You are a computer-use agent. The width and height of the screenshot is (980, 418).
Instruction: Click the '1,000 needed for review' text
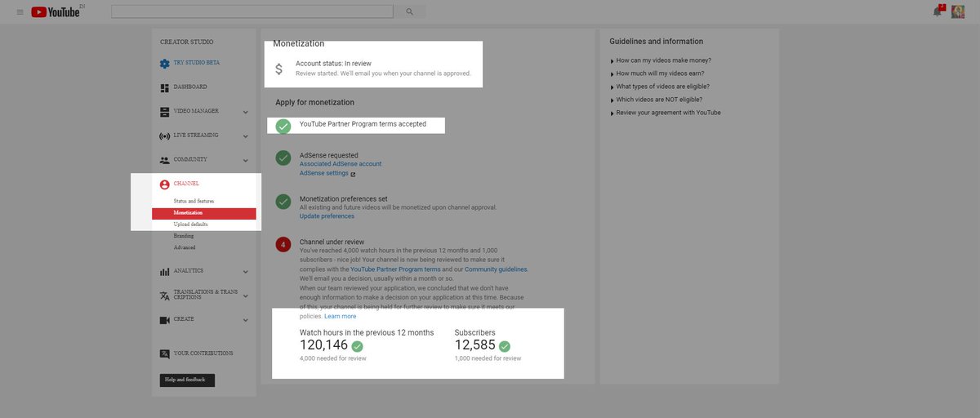pos(488,358)
